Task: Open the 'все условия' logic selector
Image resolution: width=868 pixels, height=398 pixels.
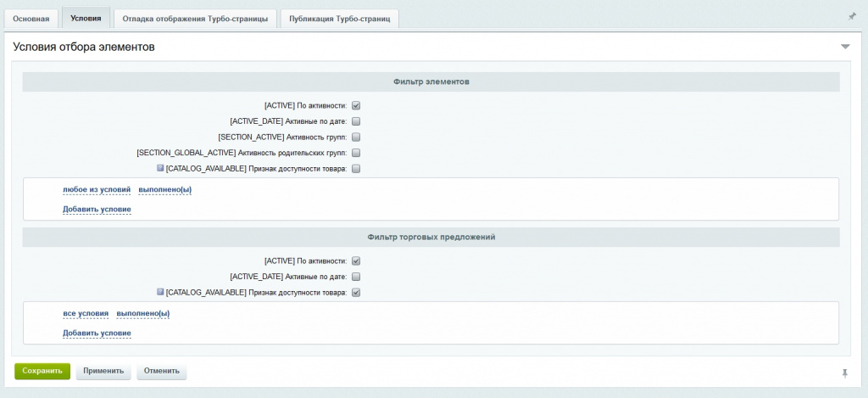Action: (86, 314)
